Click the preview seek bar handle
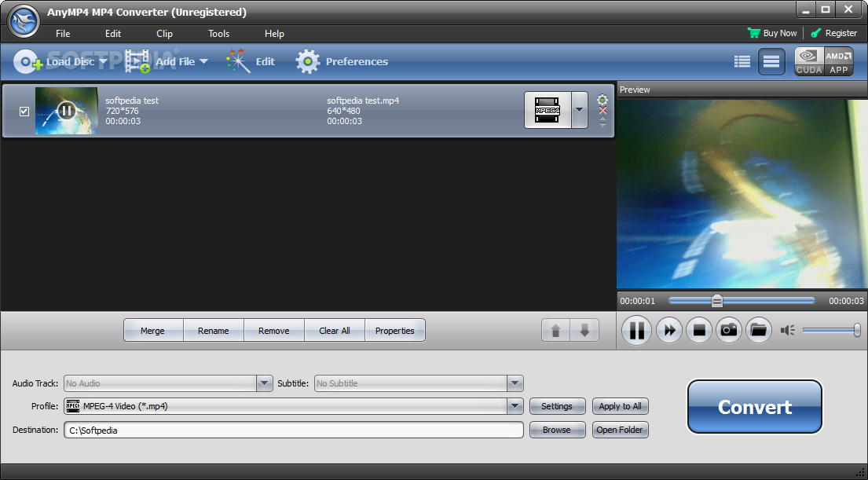 pos(717,301)
